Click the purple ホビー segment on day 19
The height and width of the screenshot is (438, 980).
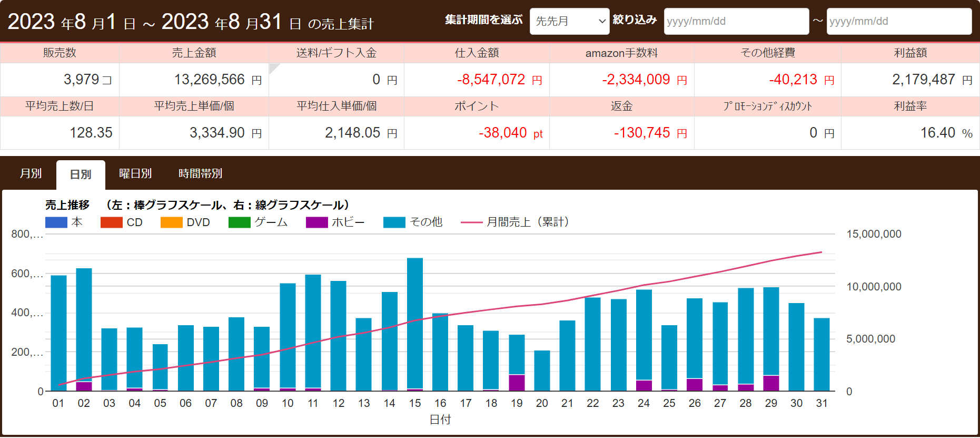tap(517, 383)
